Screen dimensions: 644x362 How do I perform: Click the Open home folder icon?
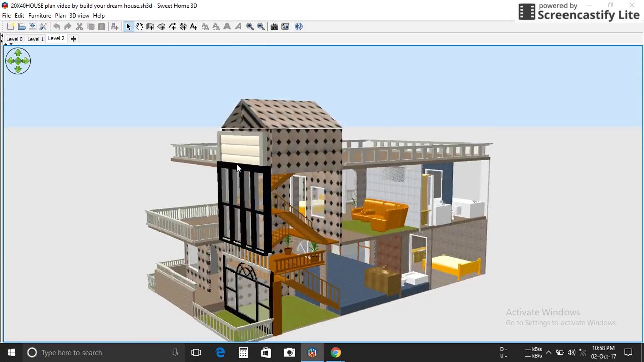pos(22,26)
